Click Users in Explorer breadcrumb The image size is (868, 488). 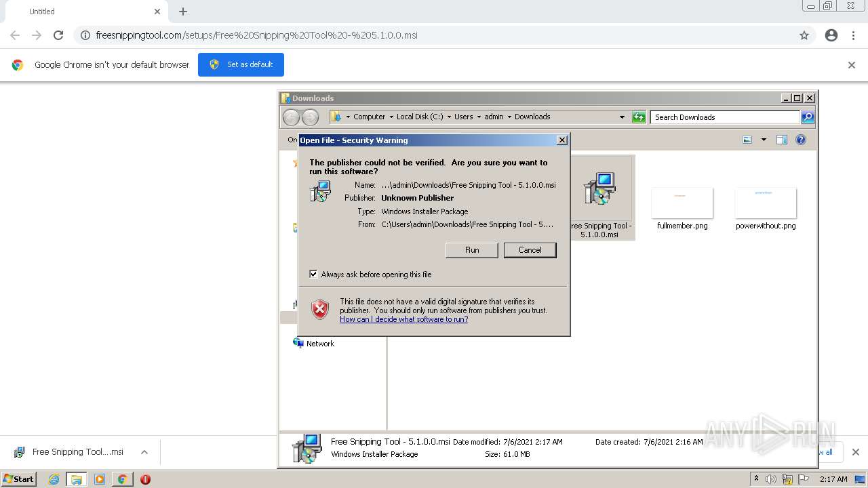click(463, 117)
